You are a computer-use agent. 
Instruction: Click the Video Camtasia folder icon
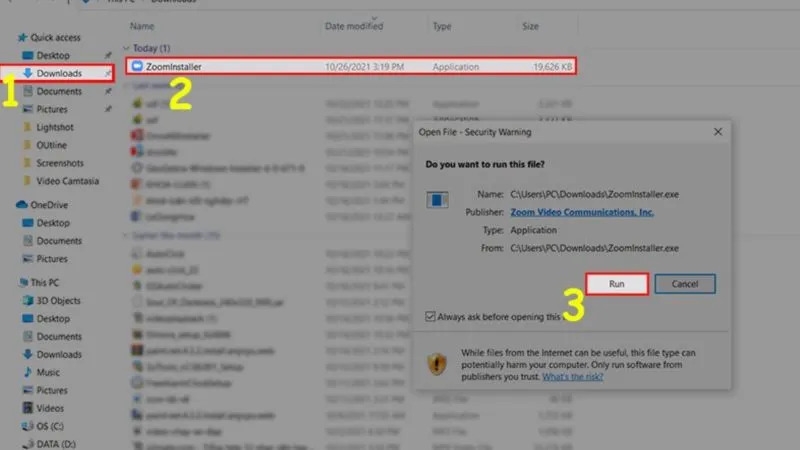pyautogui.click(x=28, y=181)
